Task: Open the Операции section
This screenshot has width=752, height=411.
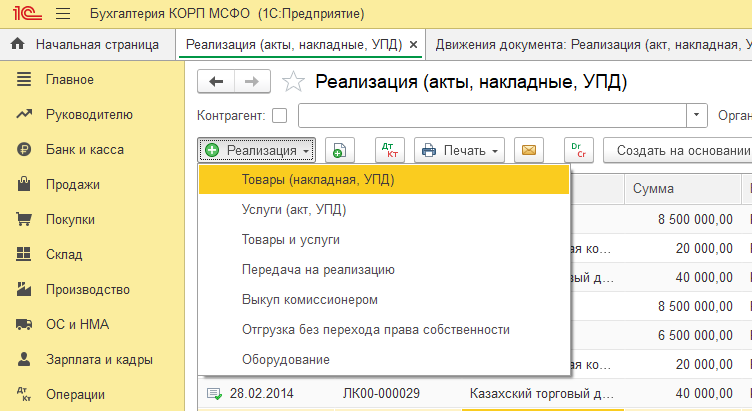Action: [x=75, y=395]
